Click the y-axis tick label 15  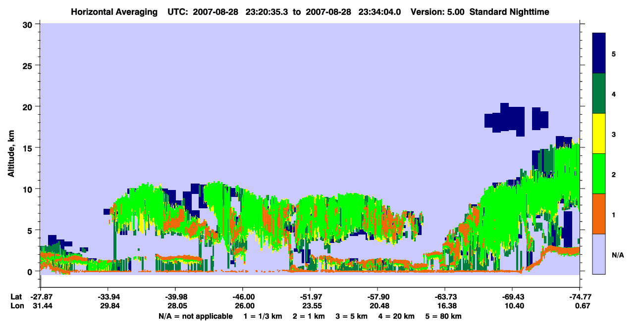click(x=28, y=147)
